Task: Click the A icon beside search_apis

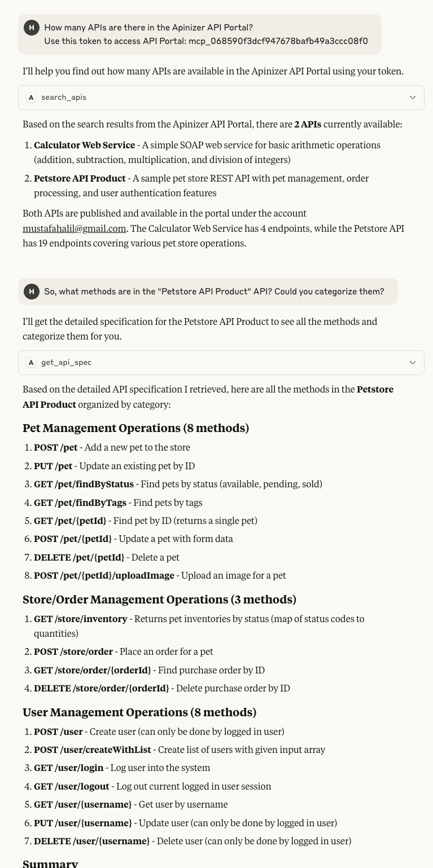Action: click(x=32, y=98)
